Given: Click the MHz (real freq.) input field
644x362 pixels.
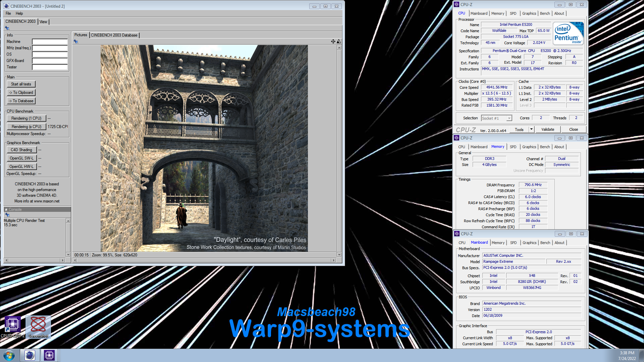Looking at the screenshot, I should click(x=50, y=48).
